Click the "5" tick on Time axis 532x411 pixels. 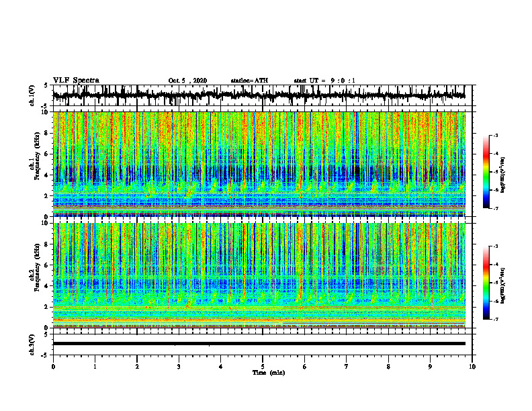coord(263,367)
